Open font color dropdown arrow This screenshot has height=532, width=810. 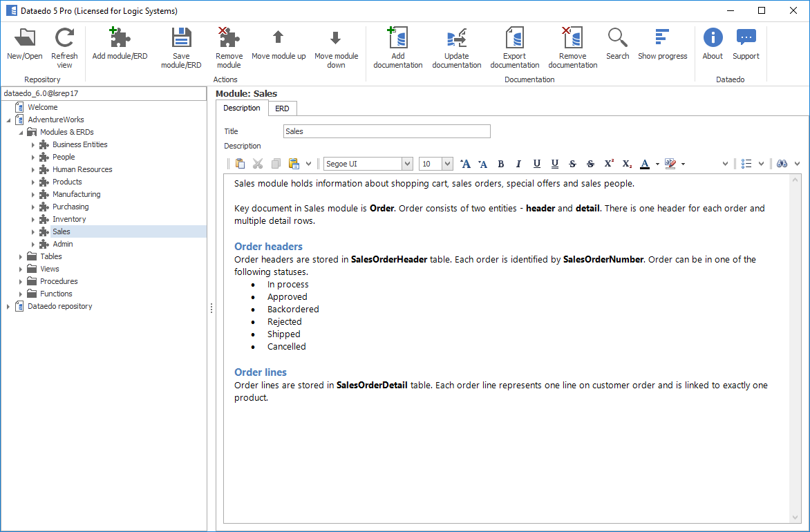point(657,164)
